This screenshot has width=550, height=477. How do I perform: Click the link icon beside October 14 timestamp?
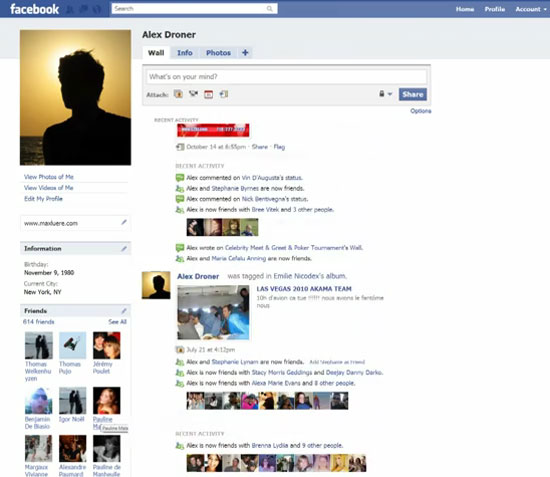pos(180,147)
